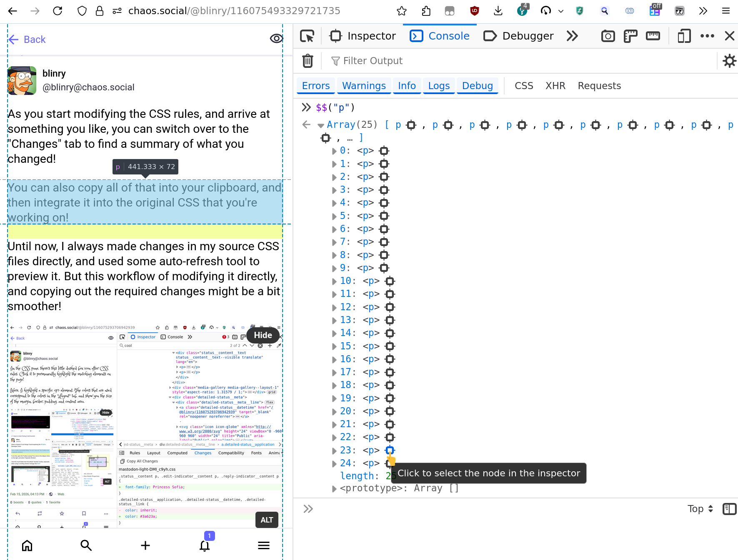Open console settings with gear icon
This screenshot has width=738, height=560.
tap(730, 61)
